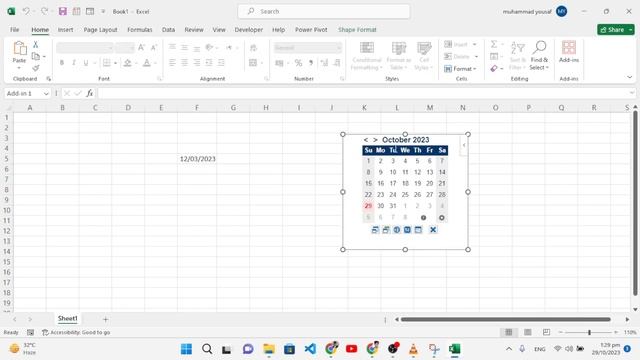Go to next month in calendar

pyautogui.click(x=375, y=140)
